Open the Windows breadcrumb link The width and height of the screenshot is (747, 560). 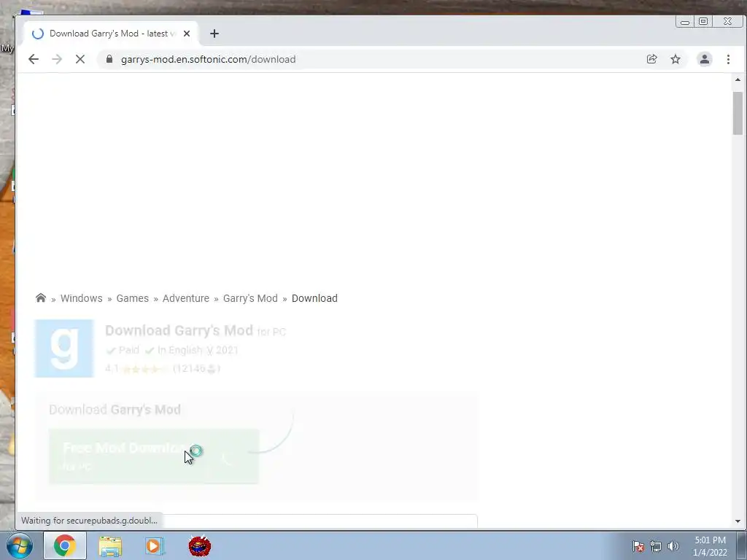coord(82,298)
